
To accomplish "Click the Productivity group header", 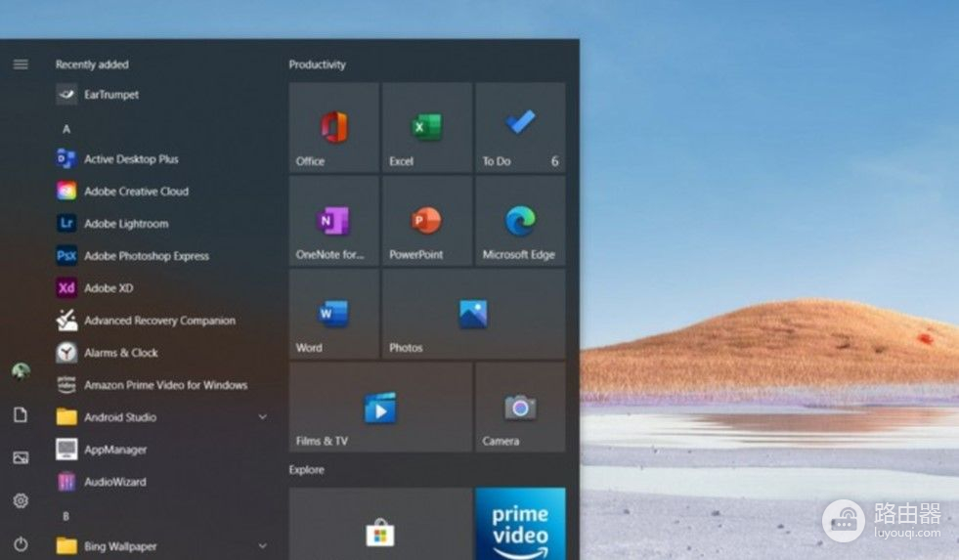I will pyautogui.click(x=318, y=65).
